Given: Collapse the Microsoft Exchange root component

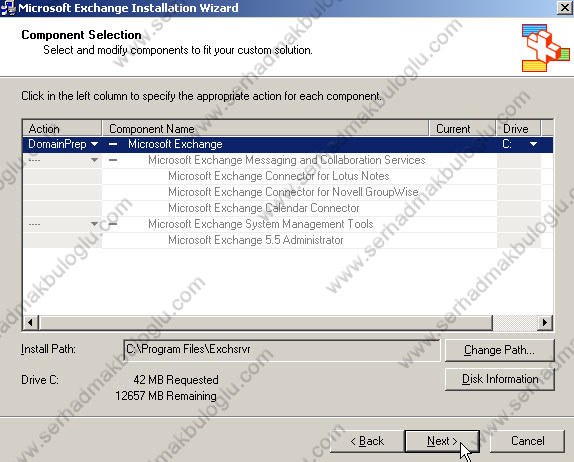Looking at the screenshot, I should pos(113,144).
